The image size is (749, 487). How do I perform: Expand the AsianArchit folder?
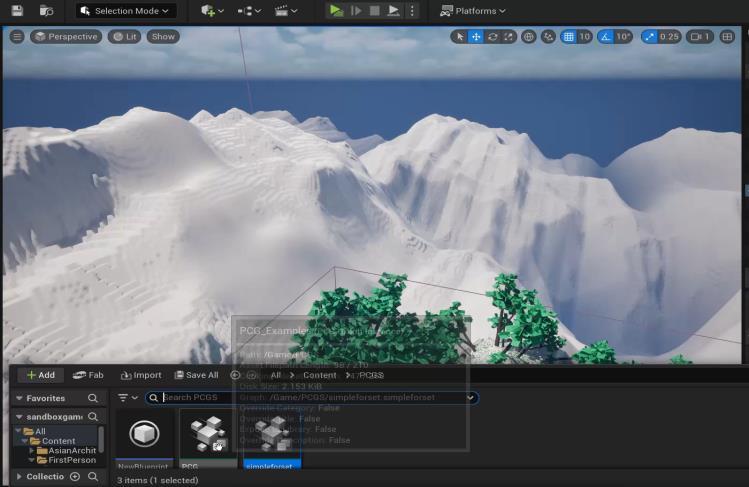(32, 450)
